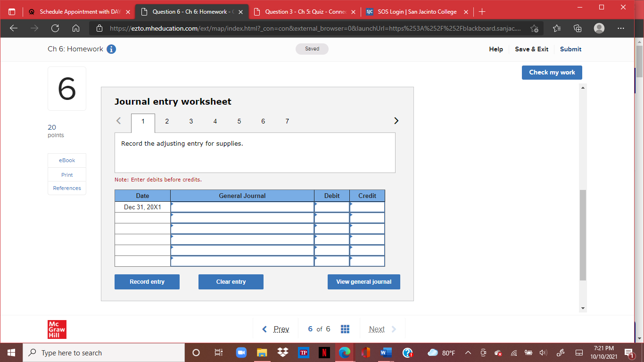Click the Check my work button
This screenshot has height=362, width=644.
click(x=552, y=72)
